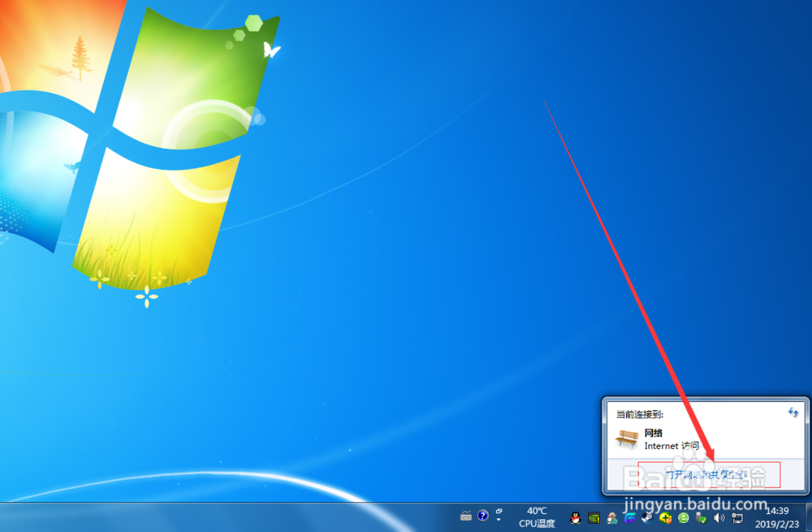Screen dimensions: 812x532
Task: Click the Internet 访问 status text
Action: (x=672, y=446)
